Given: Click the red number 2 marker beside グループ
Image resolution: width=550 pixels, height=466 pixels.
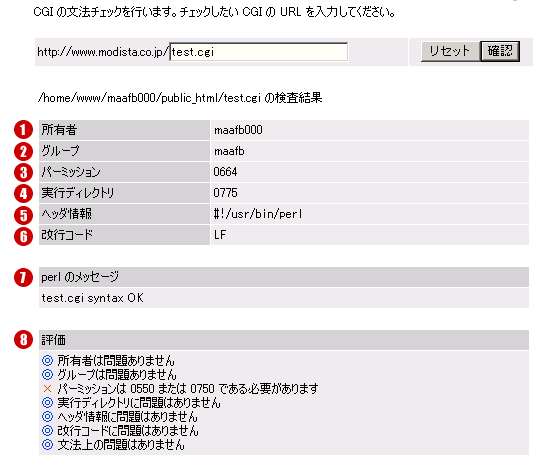Looking at the screenshot, I should pyautogui.click(x=24, y=151).
